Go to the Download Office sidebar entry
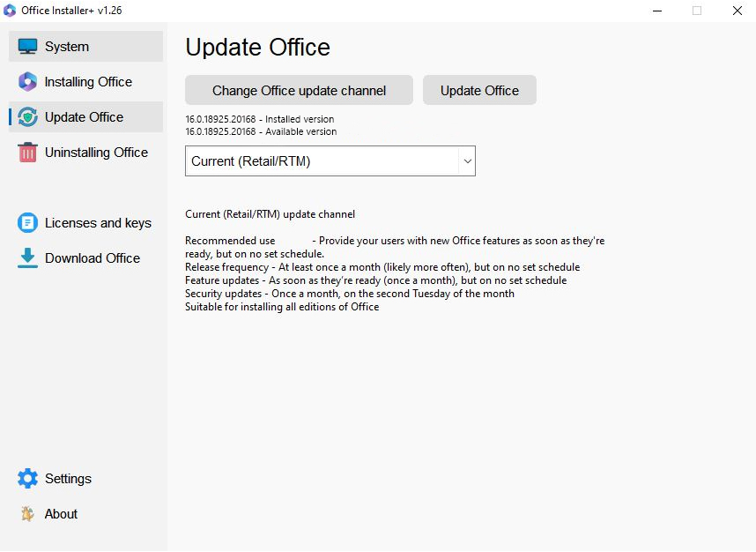 [85, 258]
